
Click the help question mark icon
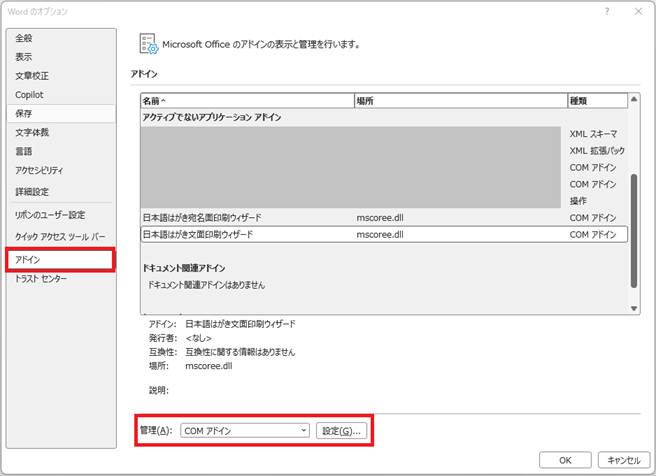[x=607, y=12]
